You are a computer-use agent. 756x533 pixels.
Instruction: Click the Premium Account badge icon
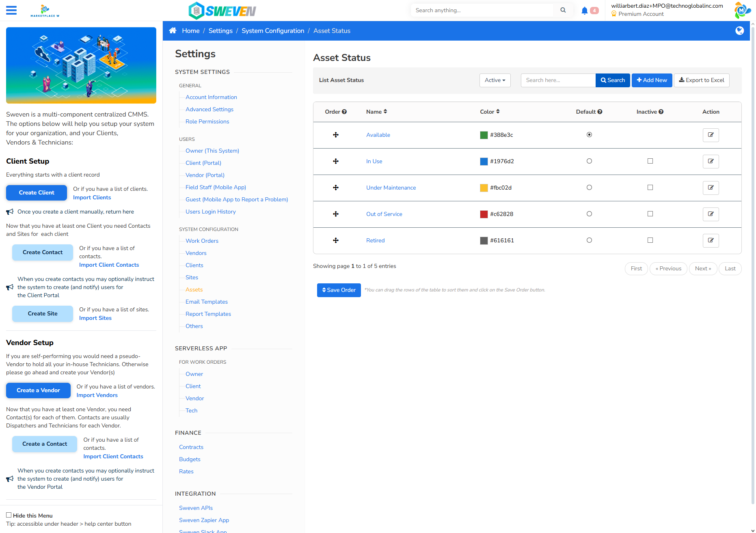click(x=614, y=14)
